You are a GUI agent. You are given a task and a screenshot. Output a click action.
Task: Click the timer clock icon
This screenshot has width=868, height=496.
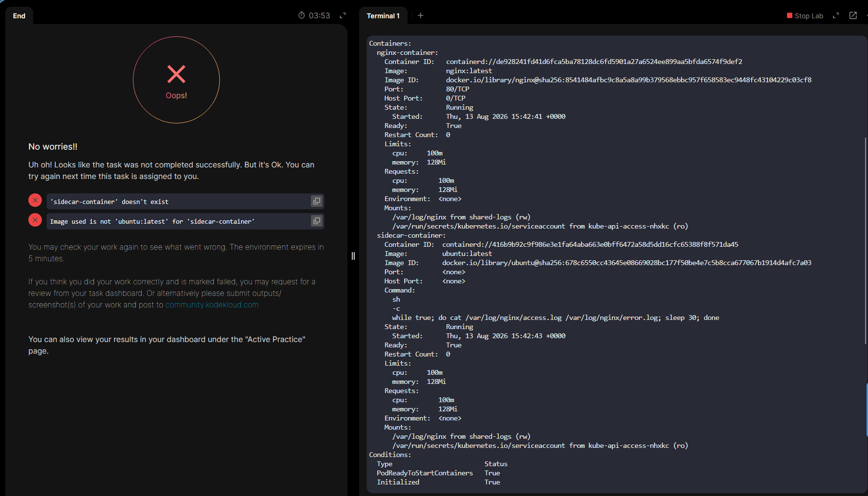pyautogui.click(x=301, y=15)
